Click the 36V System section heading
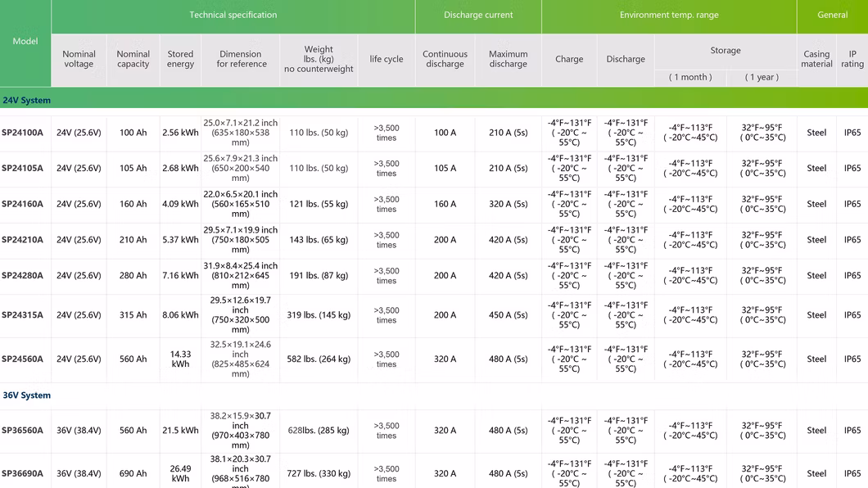 click(27, 395)
